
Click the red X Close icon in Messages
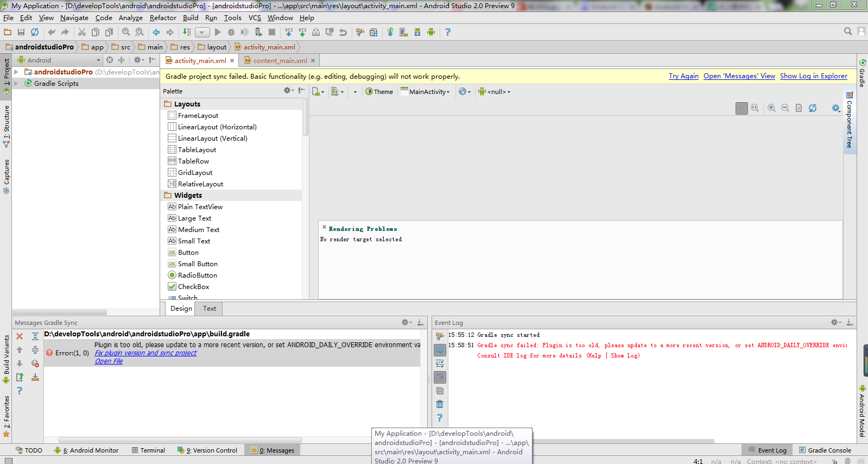pyautogui.click(x=20, y=336)
